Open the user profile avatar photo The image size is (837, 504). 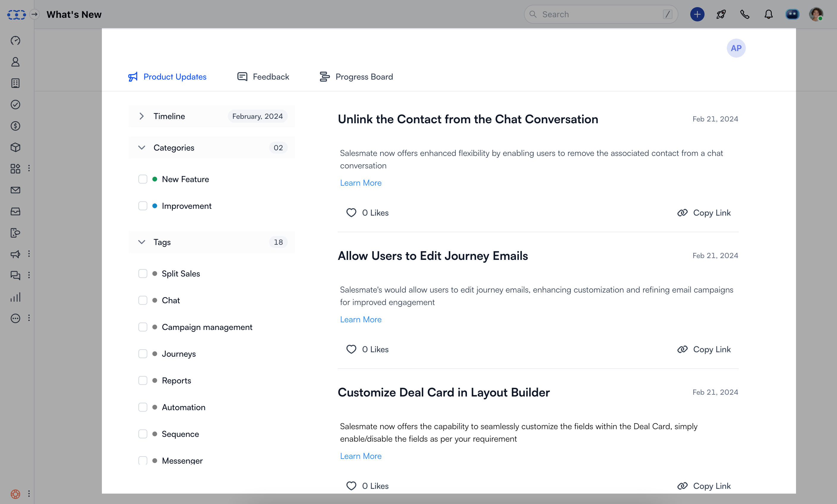click(x=816, y=14)
